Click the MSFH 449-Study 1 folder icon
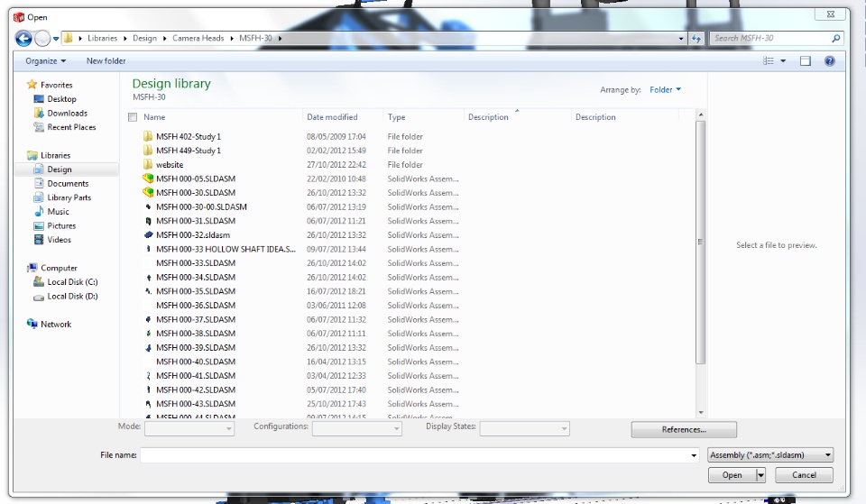 147,151
